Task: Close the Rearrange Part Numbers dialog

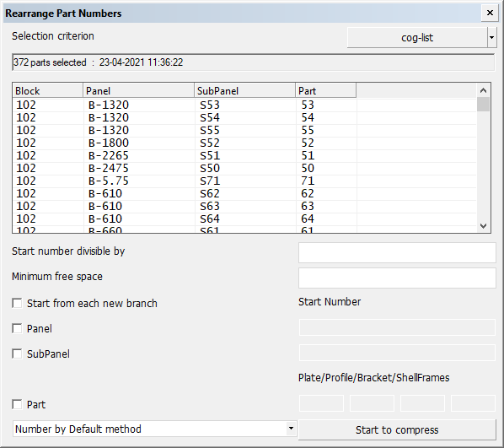Action: click(x=490, y=13)
